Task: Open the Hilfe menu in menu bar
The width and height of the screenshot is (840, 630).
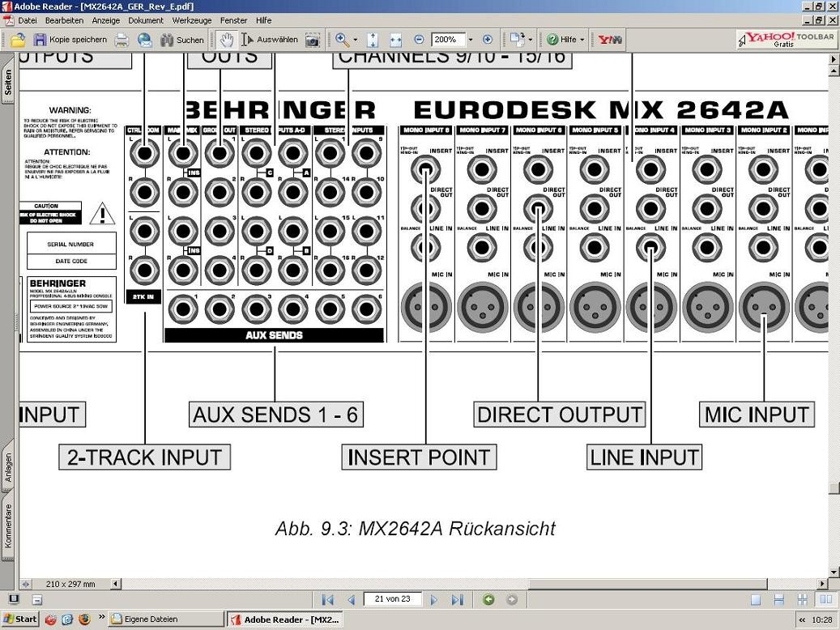Action: (263, 20)
